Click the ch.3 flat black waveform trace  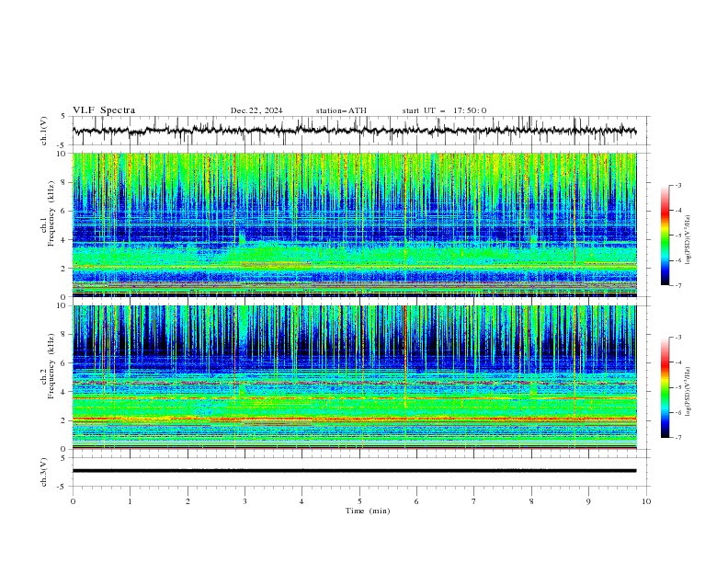coord(354,471)
